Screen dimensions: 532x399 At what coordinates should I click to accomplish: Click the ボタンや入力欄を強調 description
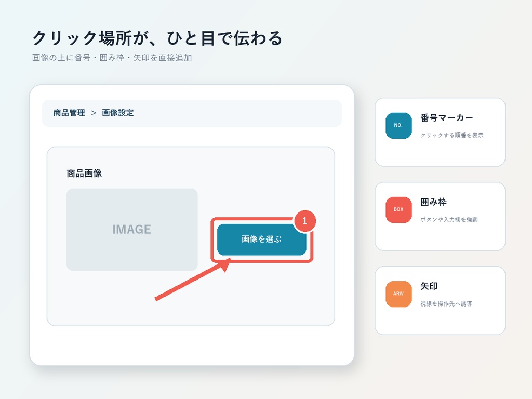(x=449, y=220)
